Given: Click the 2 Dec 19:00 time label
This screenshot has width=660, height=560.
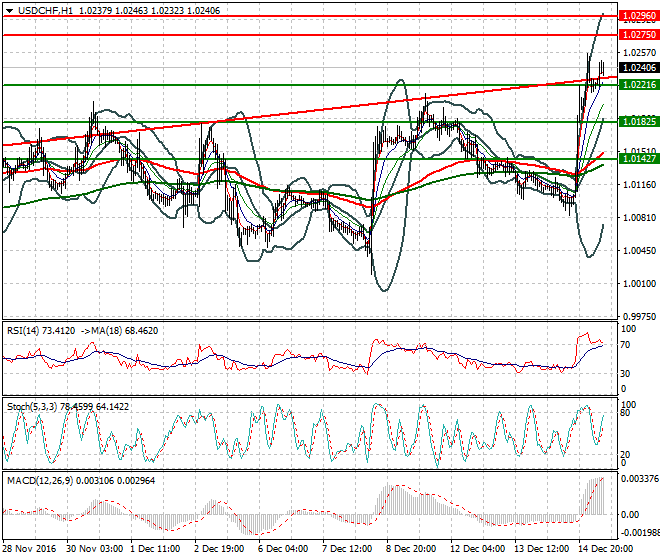Looking at the screenshot, I should pos(219,549).
